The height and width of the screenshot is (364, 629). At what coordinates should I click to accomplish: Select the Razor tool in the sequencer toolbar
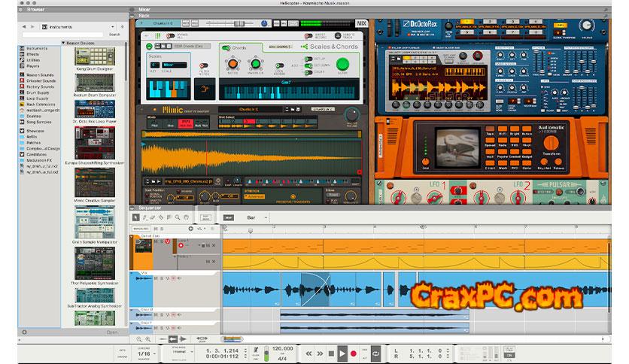(x=161, y=218)
